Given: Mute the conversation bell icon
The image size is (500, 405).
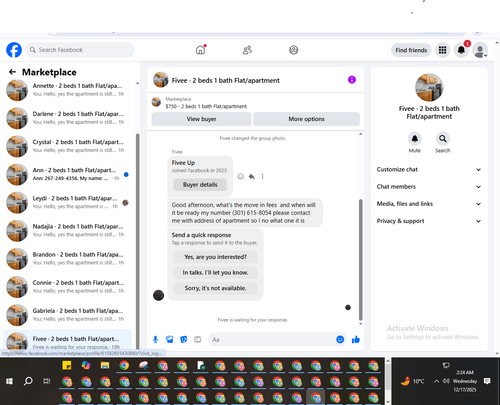Looking at the screenshot, I should [415, 138].
